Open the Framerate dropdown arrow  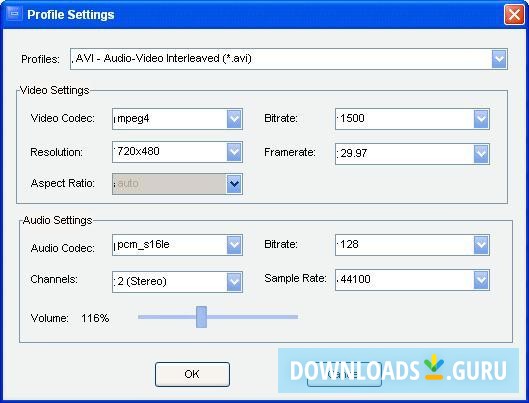point(481,154)
